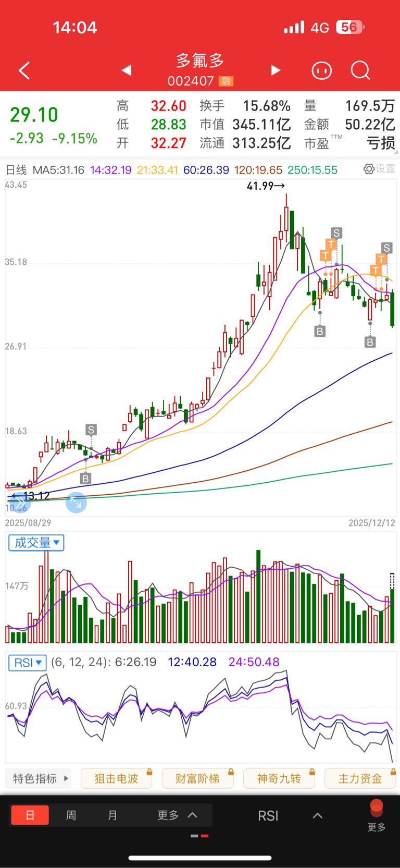The width and height of the screenshot is (400, 868).
Task: Tap the blue expand-arrows fullscreen bubble
Action: (76, 503)
